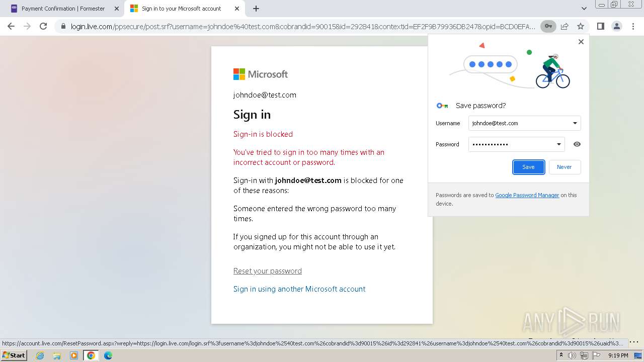Click the 9:19 PM clock

[618, 355]
